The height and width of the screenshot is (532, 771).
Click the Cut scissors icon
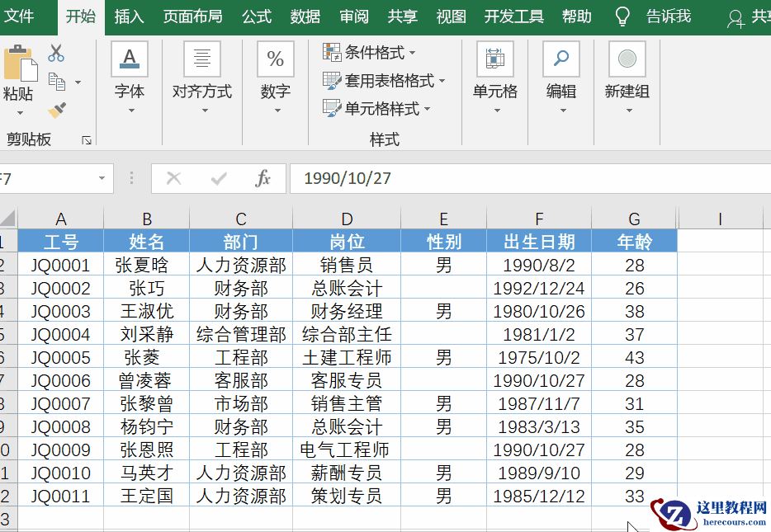(x=56, y=53)
